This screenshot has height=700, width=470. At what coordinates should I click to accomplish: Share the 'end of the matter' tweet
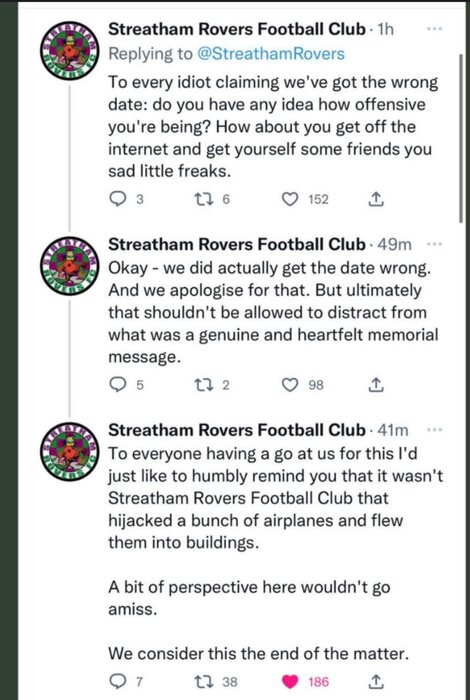click(x=376, y=682)
